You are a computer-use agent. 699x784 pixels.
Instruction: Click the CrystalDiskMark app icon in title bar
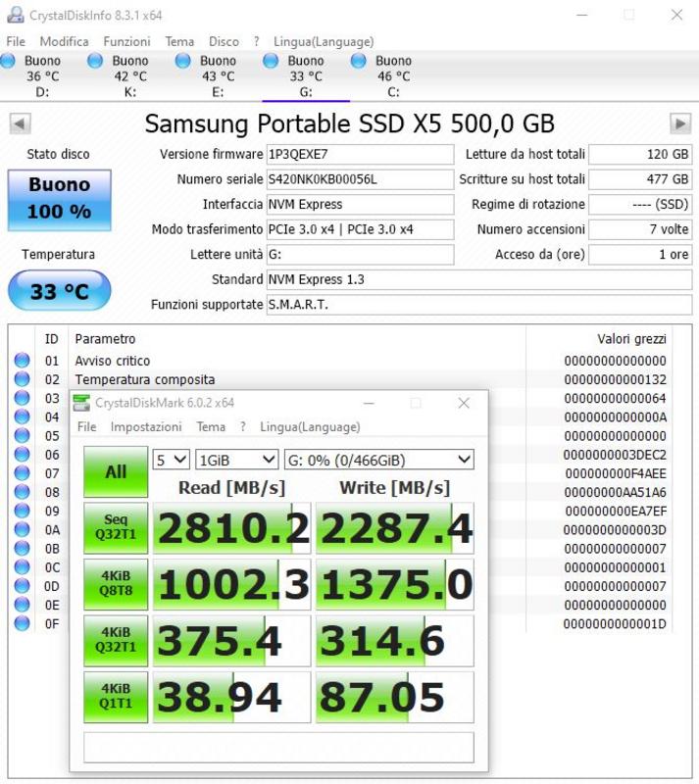coord(81,403)
